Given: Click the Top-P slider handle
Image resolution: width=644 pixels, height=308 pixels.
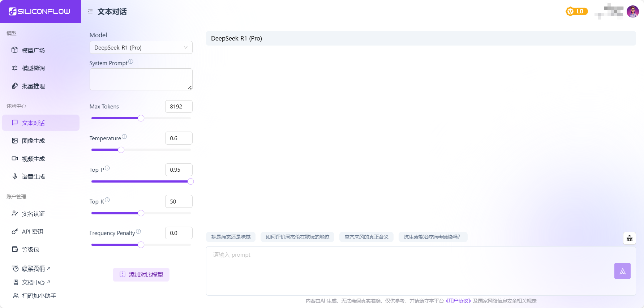Looking at the screenshot, I should tap(190, 181).
